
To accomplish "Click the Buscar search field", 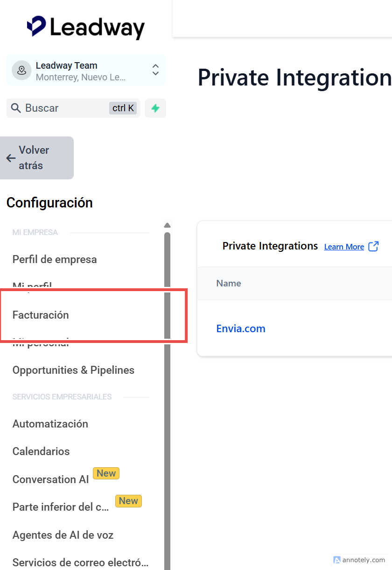I will [65, 108].
